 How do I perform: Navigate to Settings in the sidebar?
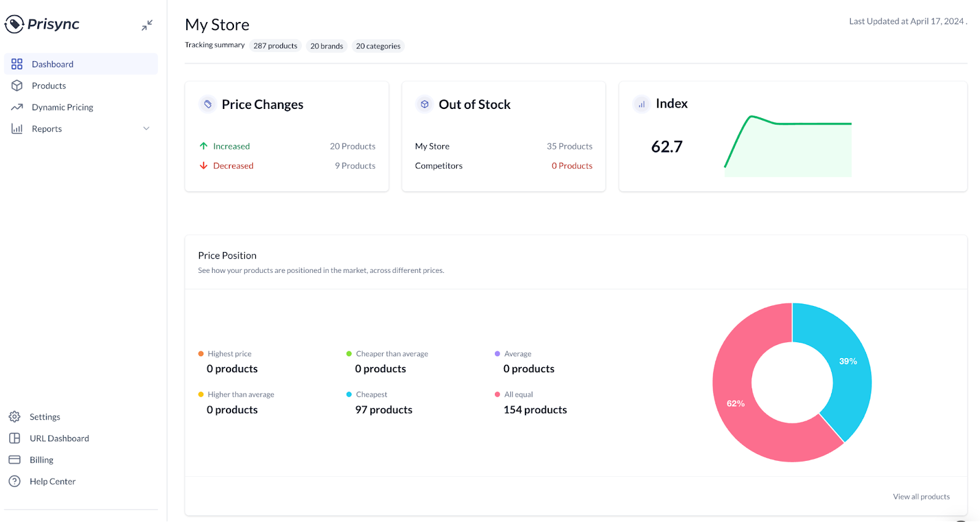pyautogui.click(x=45, y=417)
